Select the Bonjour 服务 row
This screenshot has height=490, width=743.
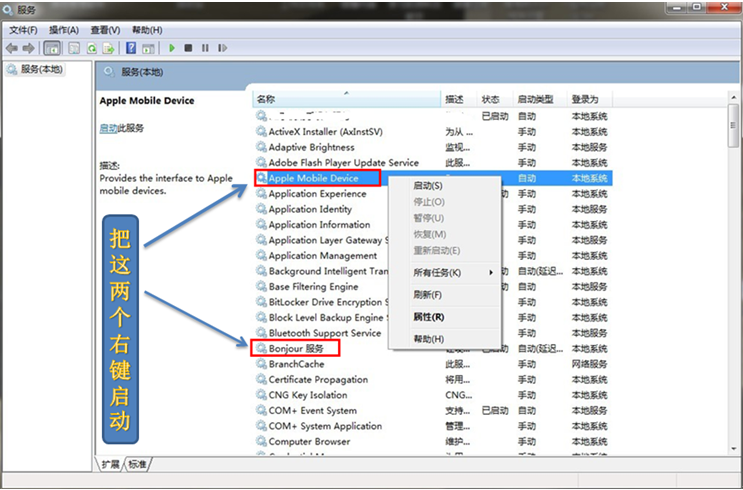[432, 348]
